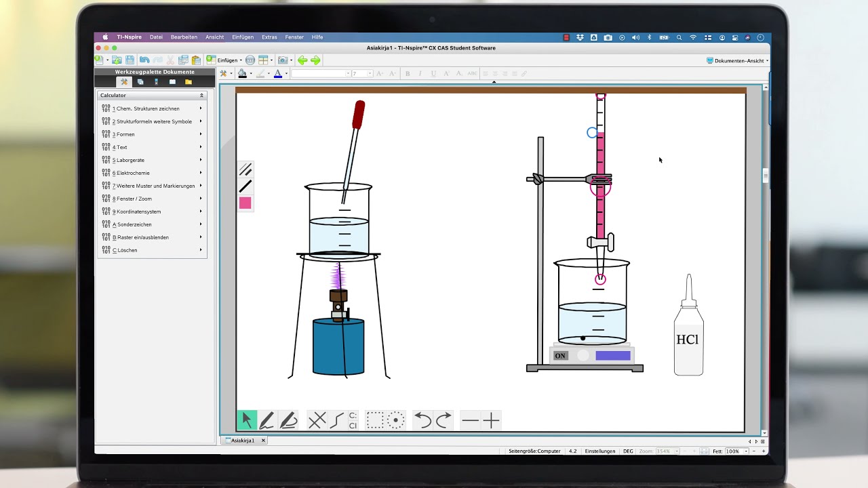Select the pen drawing tool
The width and height of the screenshot is (868, 488).
[x=267, y=420]
